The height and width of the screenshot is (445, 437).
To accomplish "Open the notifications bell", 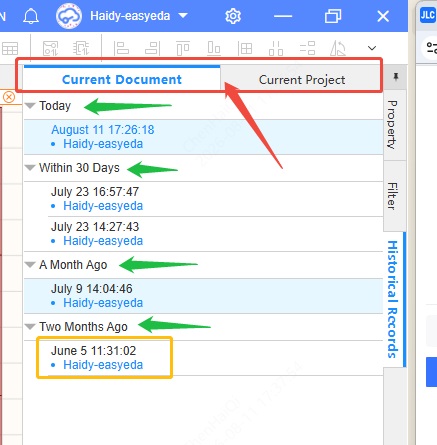I will (31, 16).
